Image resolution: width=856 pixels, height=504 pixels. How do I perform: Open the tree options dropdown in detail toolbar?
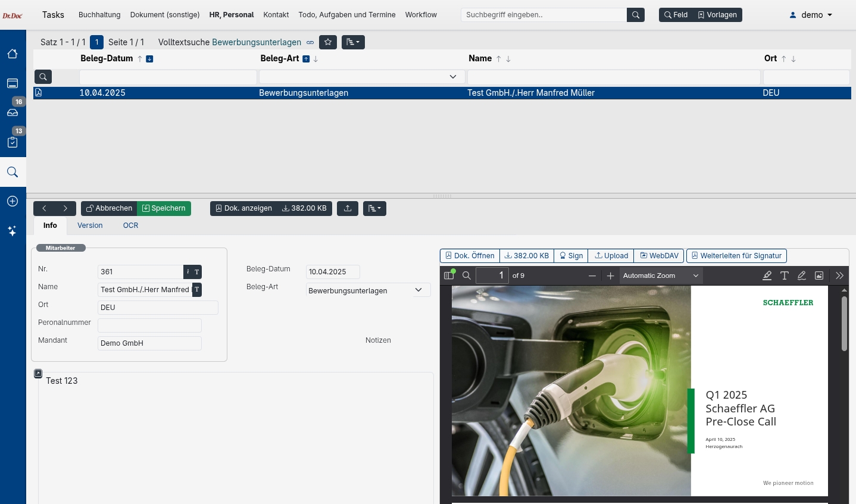pos(374,208)
